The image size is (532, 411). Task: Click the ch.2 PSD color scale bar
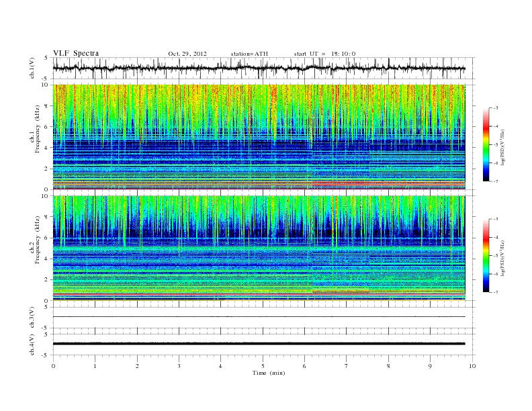pyautogui.click(x=486, y=255)
